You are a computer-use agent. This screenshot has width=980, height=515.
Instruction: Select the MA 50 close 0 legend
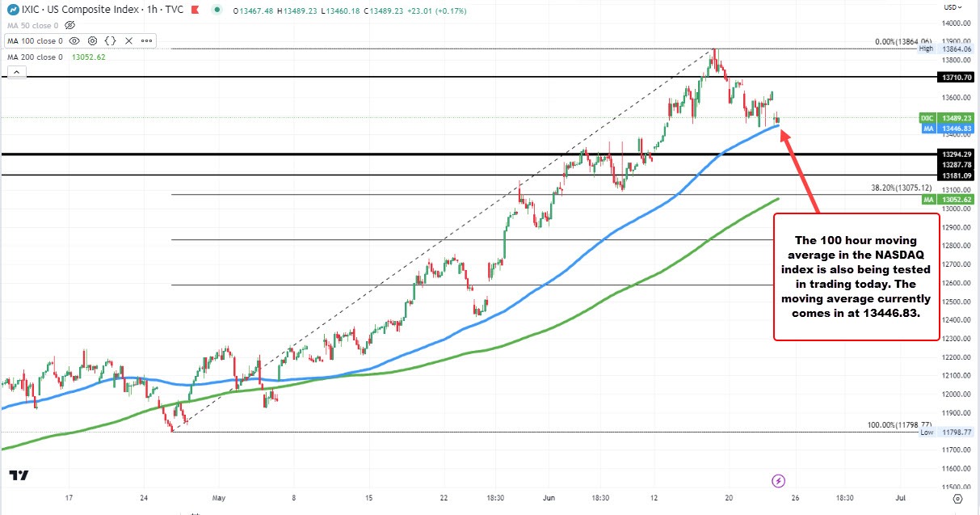point(32,25)
